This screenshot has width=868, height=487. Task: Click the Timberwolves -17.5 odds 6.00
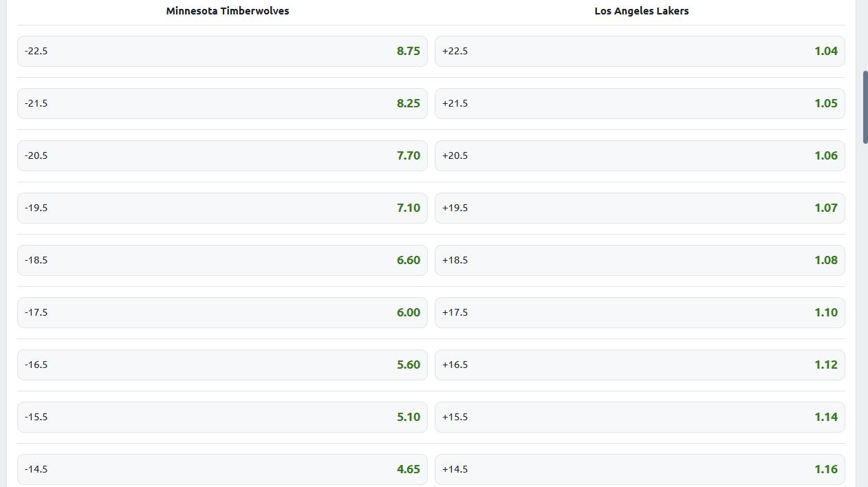point(222,313)
